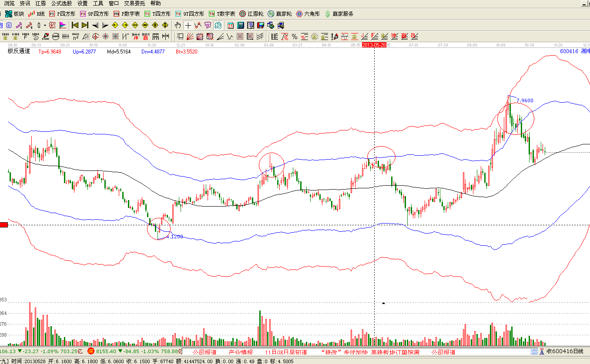Viewport: 590px width, 364px height.
Task: Click the black right-pointing play arrow
Action: point(105,25)
